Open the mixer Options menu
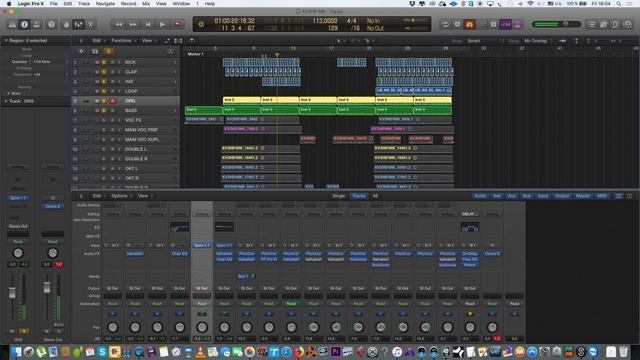 pos(120,196)
